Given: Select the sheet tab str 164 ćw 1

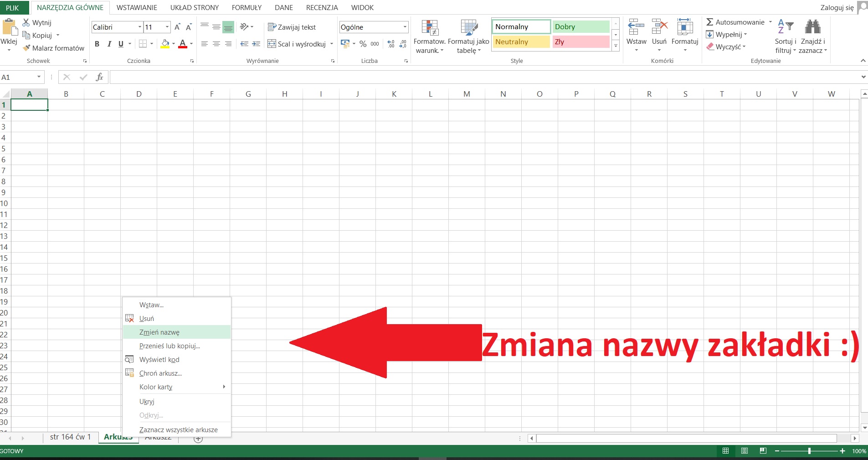Looking at the screenshot, I should tap(71, 437).
